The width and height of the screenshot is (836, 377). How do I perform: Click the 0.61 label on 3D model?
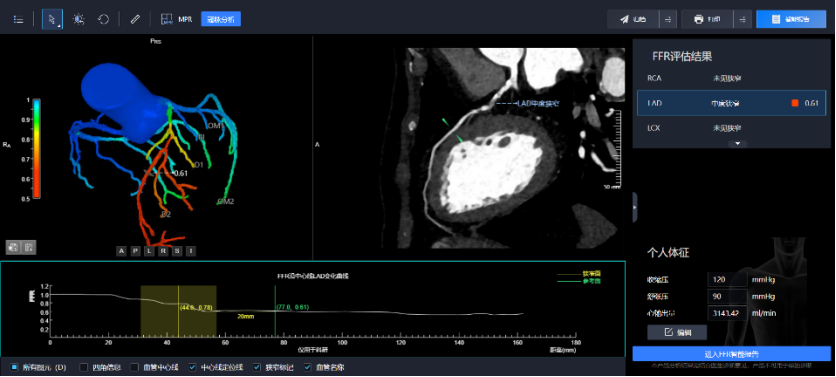coord(181,173)
